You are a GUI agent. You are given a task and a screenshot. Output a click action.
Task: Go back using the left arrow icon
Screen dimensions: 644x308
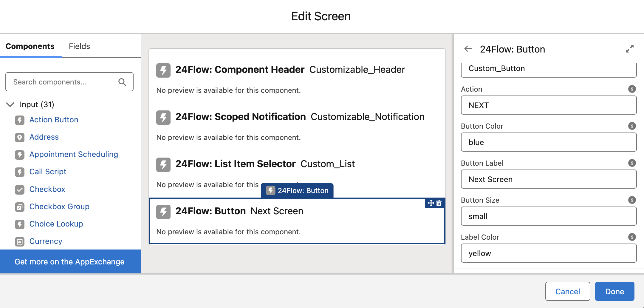468,49
